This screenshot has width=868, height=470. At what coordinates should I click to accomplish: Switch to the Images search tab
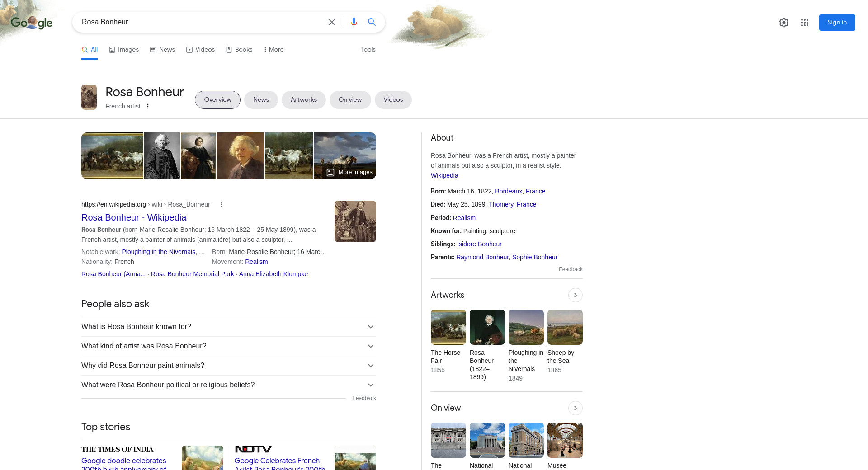124,50
